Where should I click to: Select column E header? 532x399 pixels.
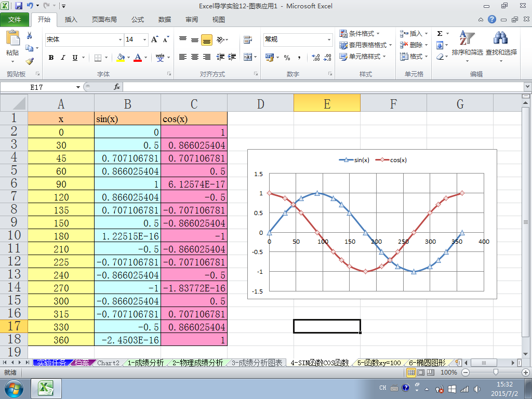click(x=327, y=103)
